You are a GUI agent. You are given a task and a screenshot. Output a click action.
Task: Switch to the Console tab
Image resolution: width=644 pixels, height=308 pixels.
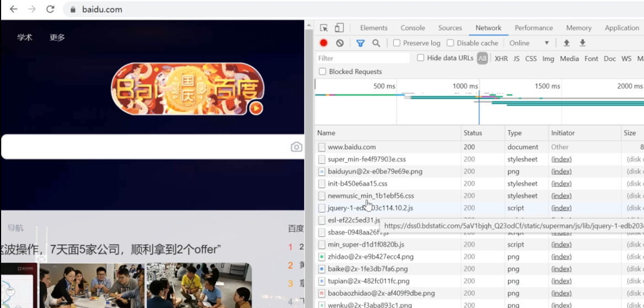click(x=413, y=28)
